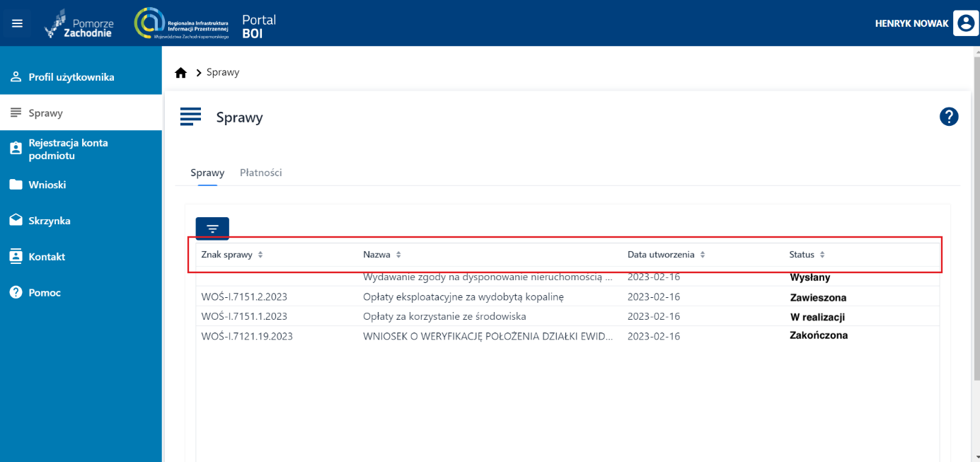
Task: Click the Regionalna Infrastruktura logo
Action: point(181,23)
